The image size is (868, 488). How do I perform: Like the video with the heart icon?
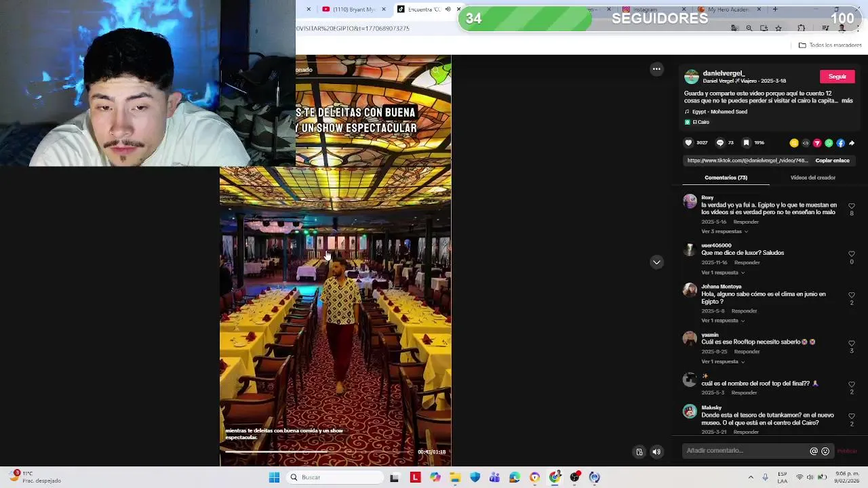pyautogui.click(x=688, y=143)
